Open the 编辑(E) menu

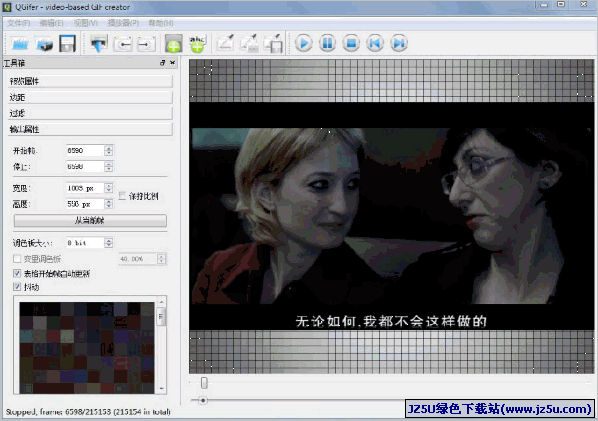pyautogui.click(x=51, y=23)
